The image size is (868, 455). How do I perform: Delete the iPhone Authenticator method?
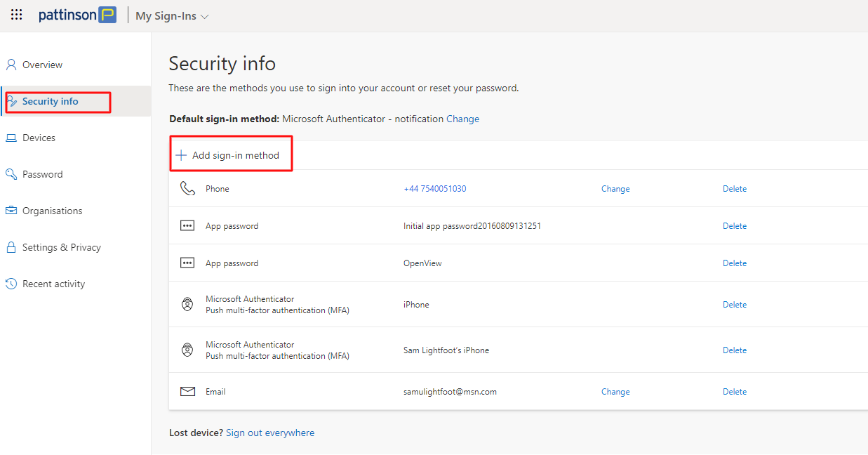735,305
